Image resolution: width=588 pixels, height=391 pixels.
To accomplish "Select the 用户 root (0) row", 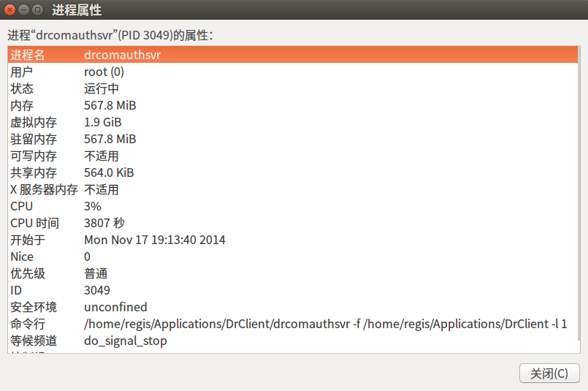I will click(293, 72).
